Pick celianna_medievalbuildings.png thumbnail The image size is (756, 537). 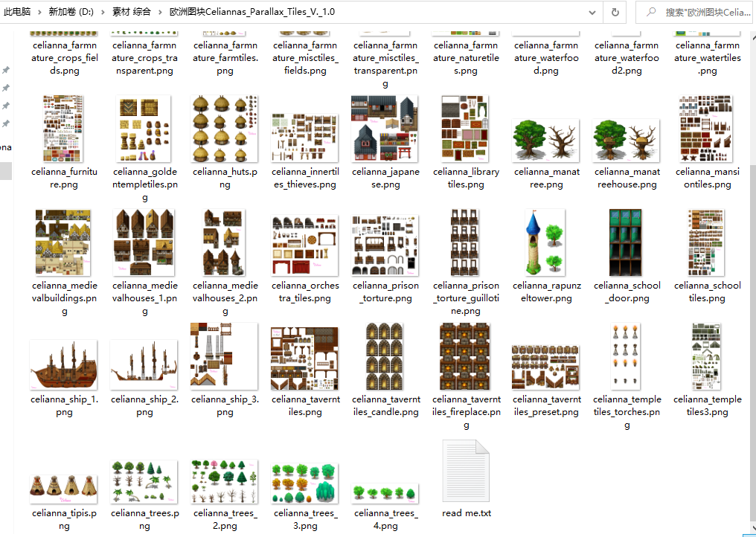(63, 242)
